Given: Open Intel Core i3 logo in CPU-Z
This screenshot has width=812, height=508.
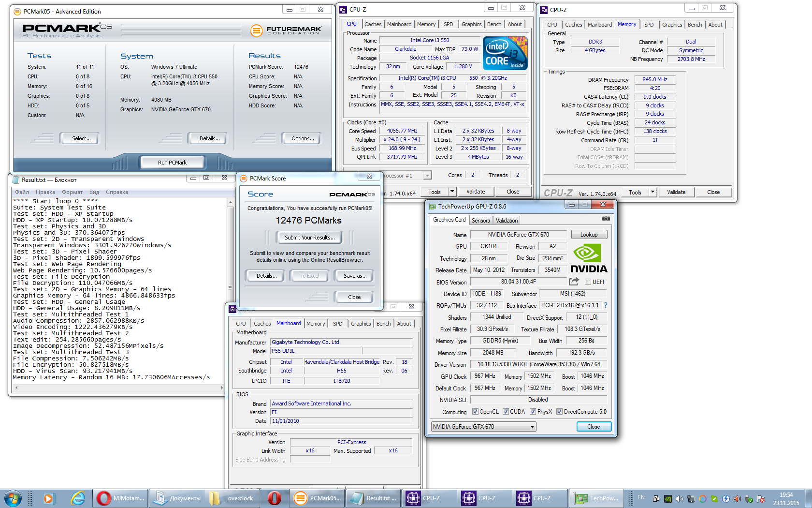Looking at the screenshot, I should coord(506,53).
